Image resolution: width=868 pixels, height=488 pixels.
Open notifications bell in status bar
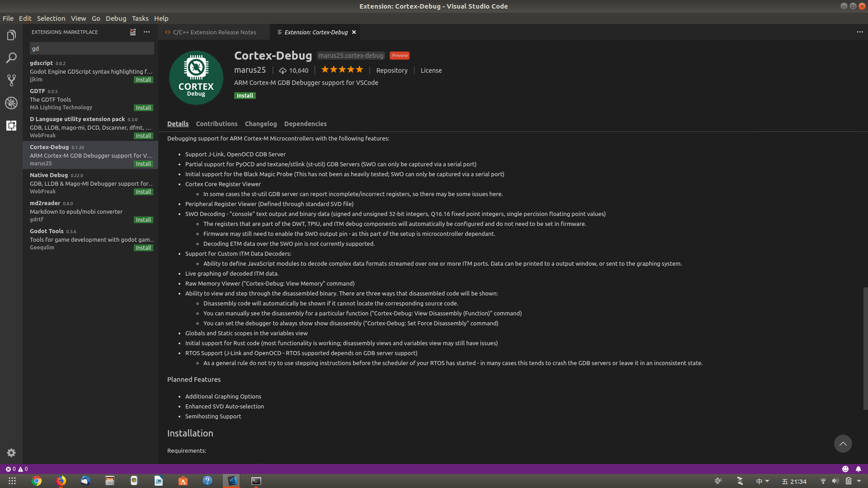click(858, 469)
